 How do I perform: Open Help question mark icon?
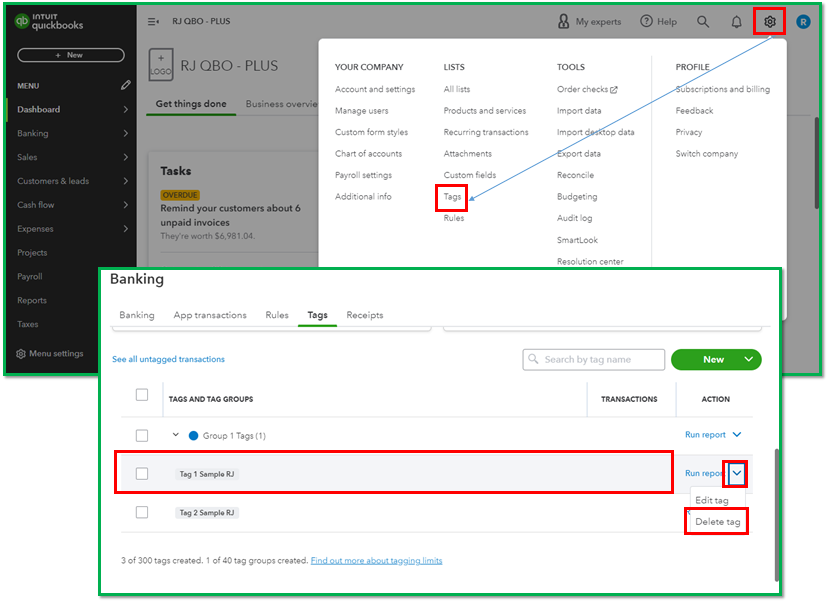(646, 21)
